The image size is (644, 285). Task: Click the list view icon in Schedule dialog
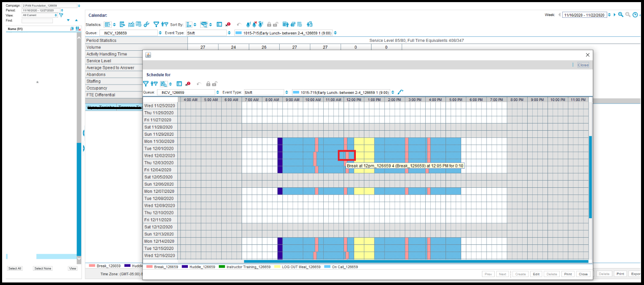(x=179, y=84)
